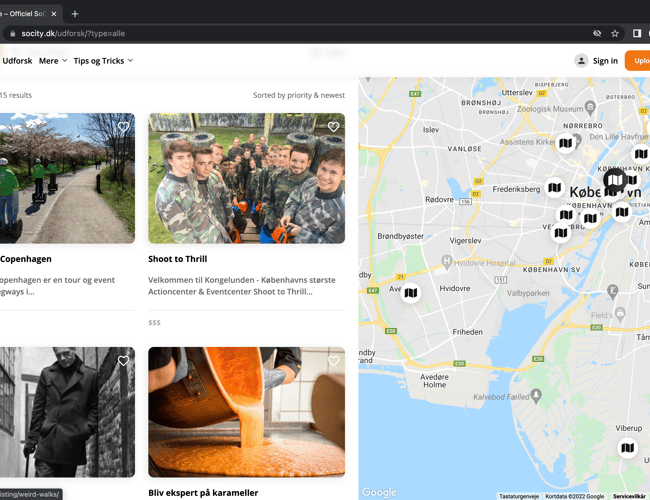The image size is (650, 500).
Task: Click the Kortdata ©2022 Google text
Action: tap(574, 496)
